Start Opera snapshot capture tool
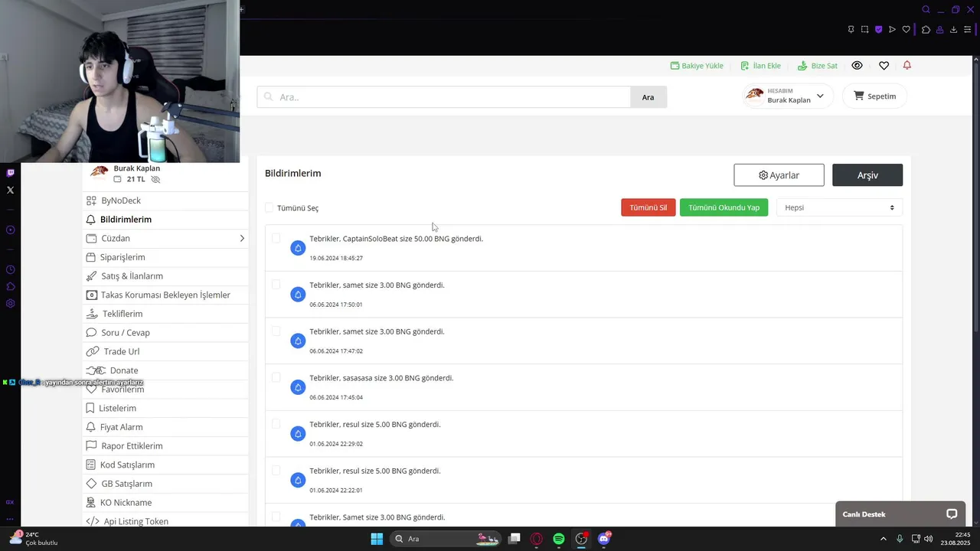The width and height of the screenshot is (980, 551). coord(864,30)
